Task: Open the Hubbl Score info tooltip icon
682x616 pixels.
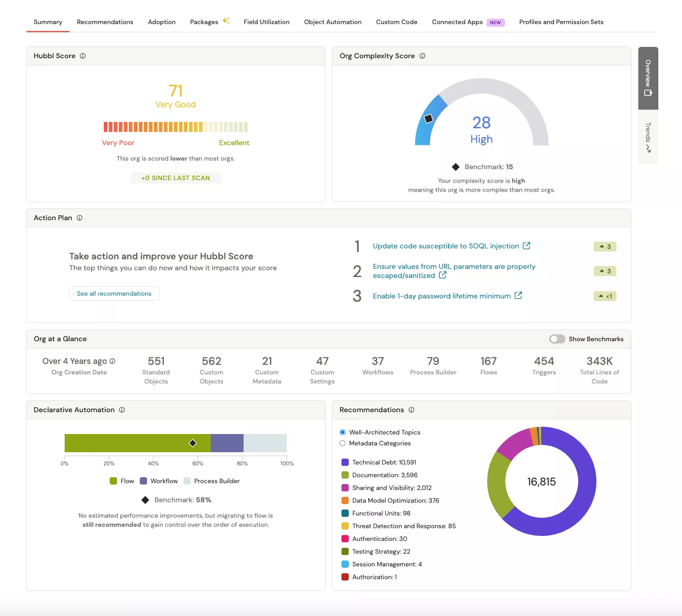Action: point(82,56)
